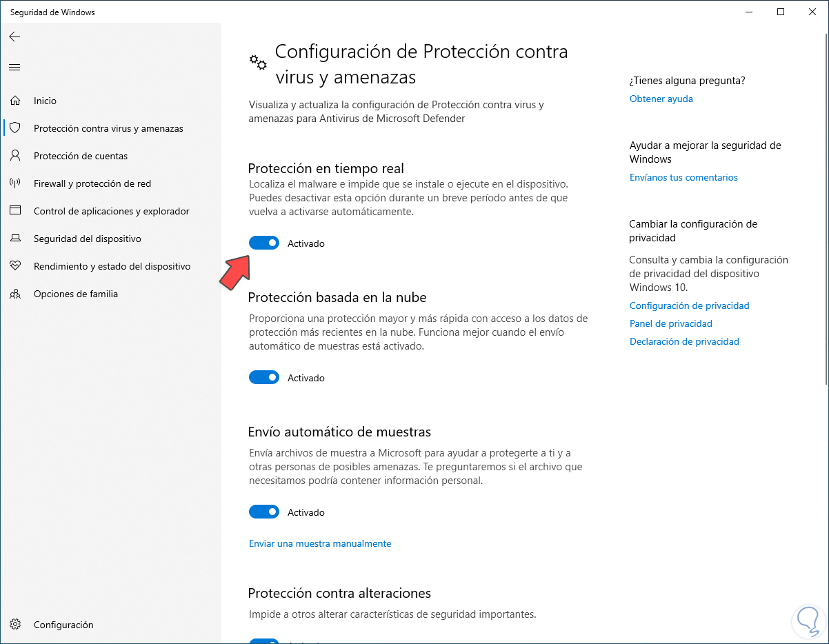
Task: Click the Inicio home icon
Action: (x=15, y=101)
